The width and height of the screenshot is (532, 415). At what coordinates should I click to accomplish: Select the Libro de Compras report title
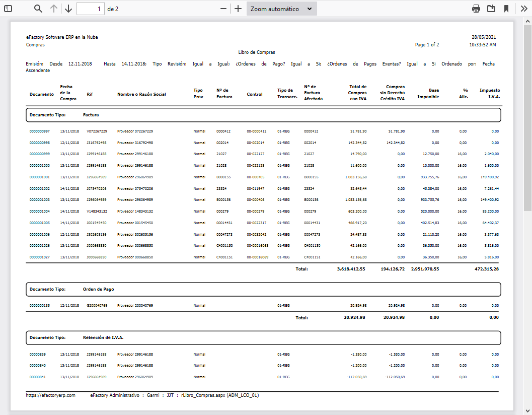(x=257, y=52)
